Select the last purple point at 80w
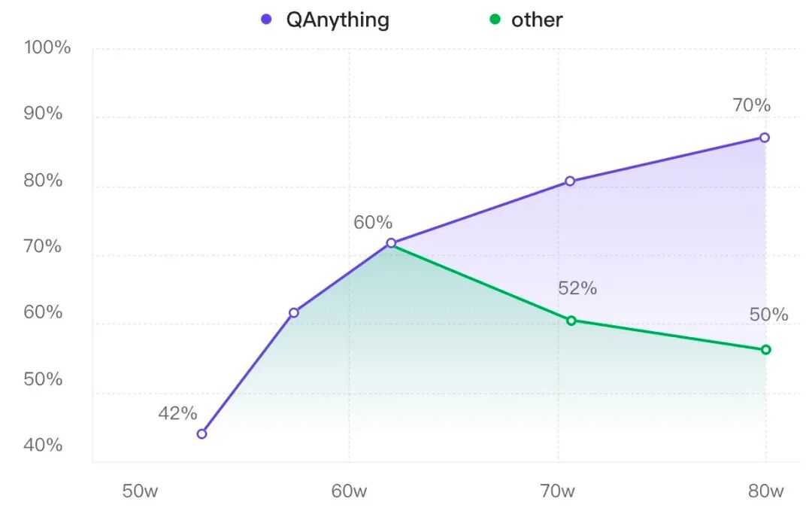This screenshot has height=511, width=812. point(765,138)
